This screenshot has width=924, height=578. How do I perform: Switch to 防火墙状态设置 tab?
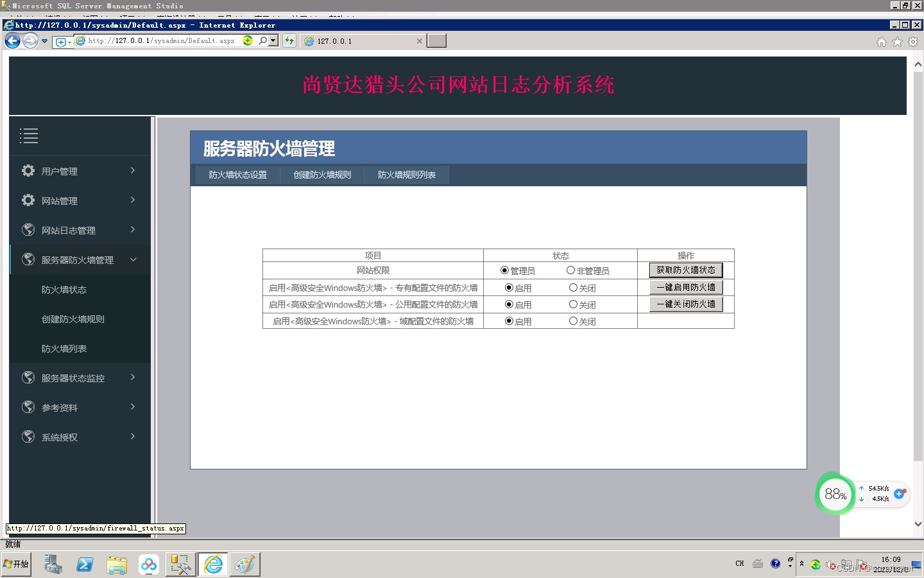(x=238, y=175)
